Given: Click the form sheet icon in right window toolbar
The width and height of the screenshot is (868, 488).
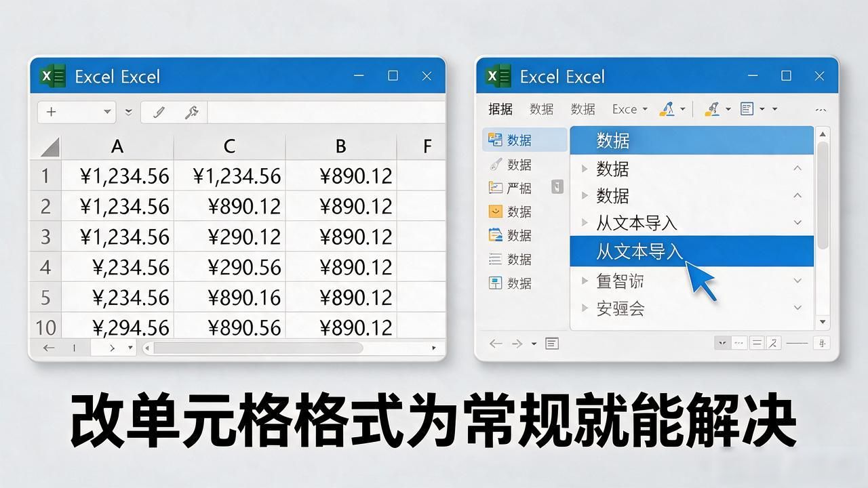Looking at the screenshot, I should pyautogui.click(x=747, y=108).
